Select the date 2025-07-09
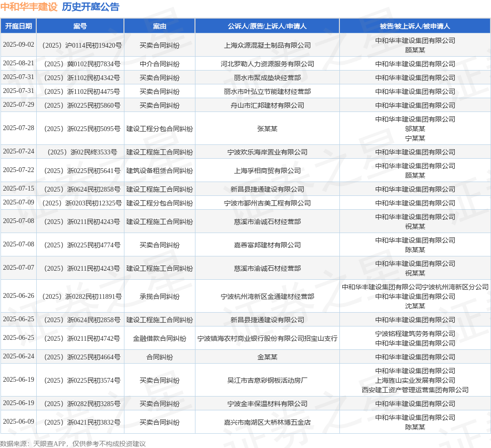The width and height of the screenshot is (491, 448). click(x=19, y=202)
